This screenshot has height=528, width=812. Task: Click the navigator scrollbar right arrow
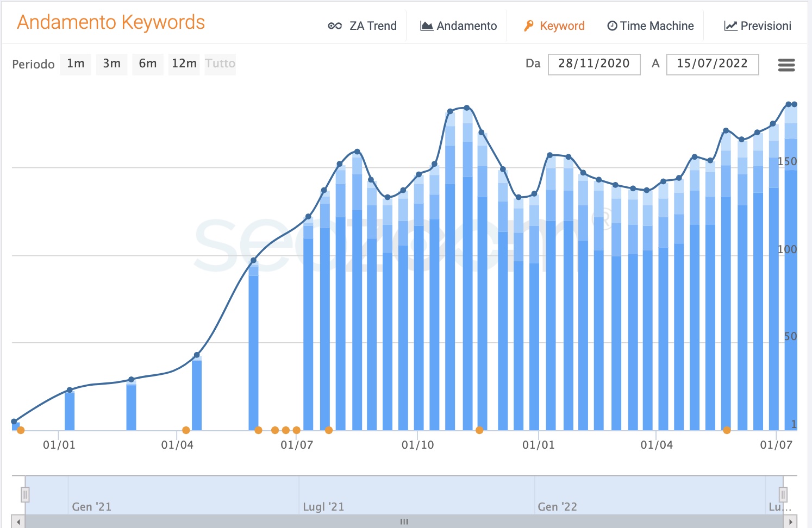[791, 521]
